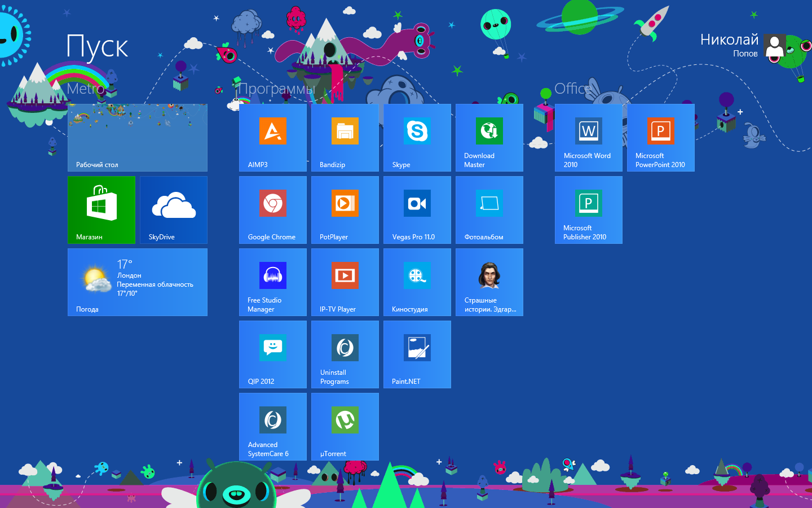
Task: Open the Киностудия tile
Action: (x=417, y=282)
